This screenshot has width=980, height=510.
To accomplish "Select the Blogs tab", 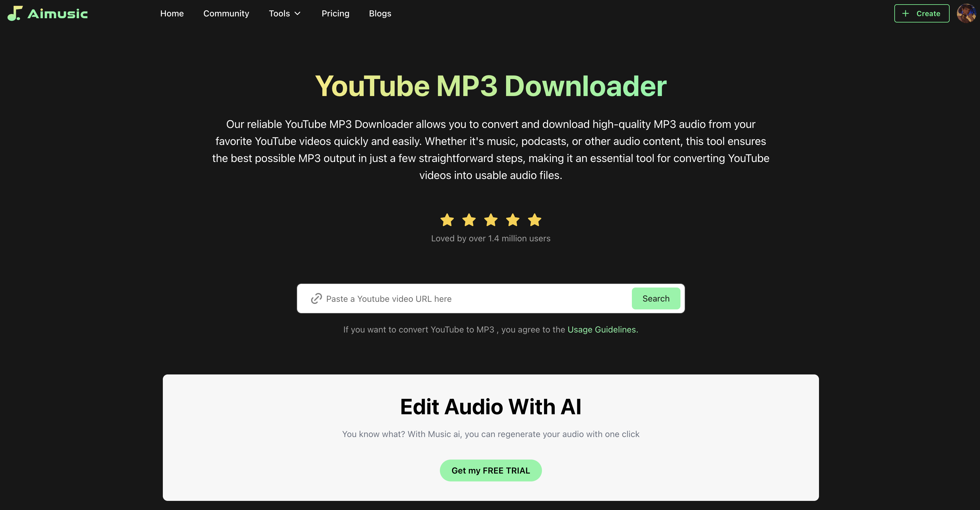I will point(380,13).
